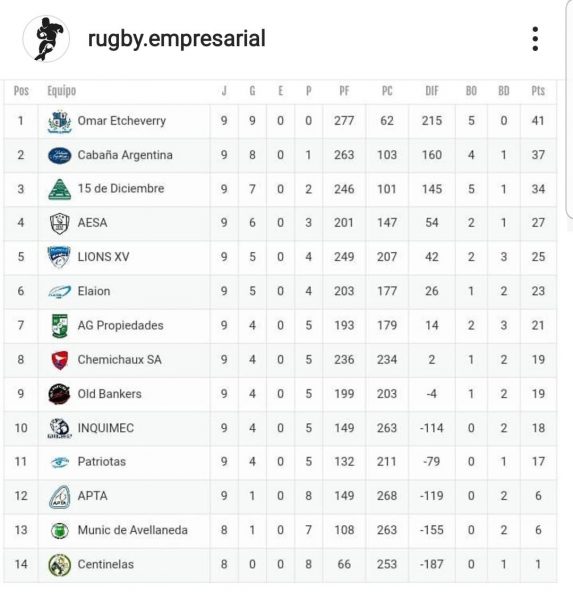Sort by the DIF column header
The width and height of the screenshot is (573, 600).
click(x=432, y=91)
